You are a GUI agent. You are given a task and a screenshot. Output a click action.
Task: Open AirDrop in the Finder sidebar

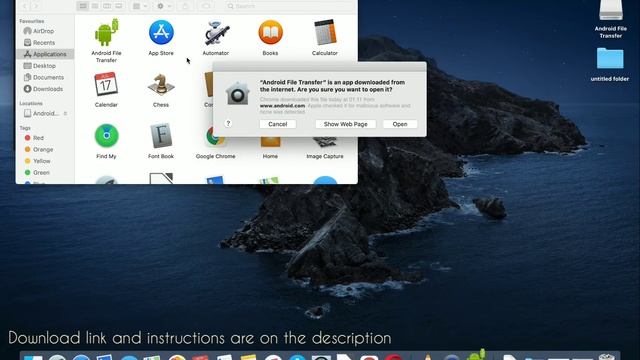(44, 31)
